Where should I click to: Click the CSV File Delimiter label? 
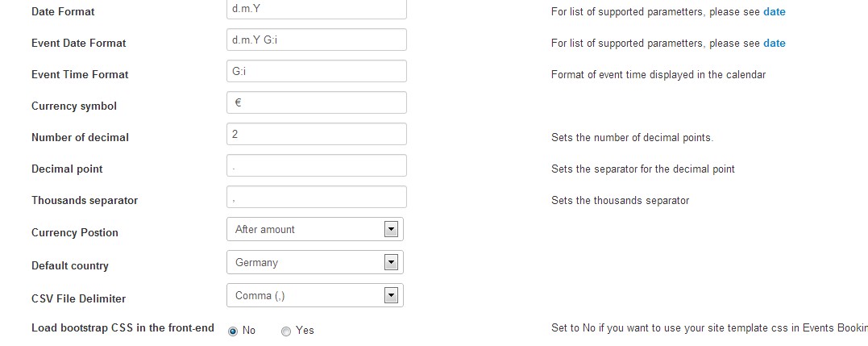coord(78,299)
